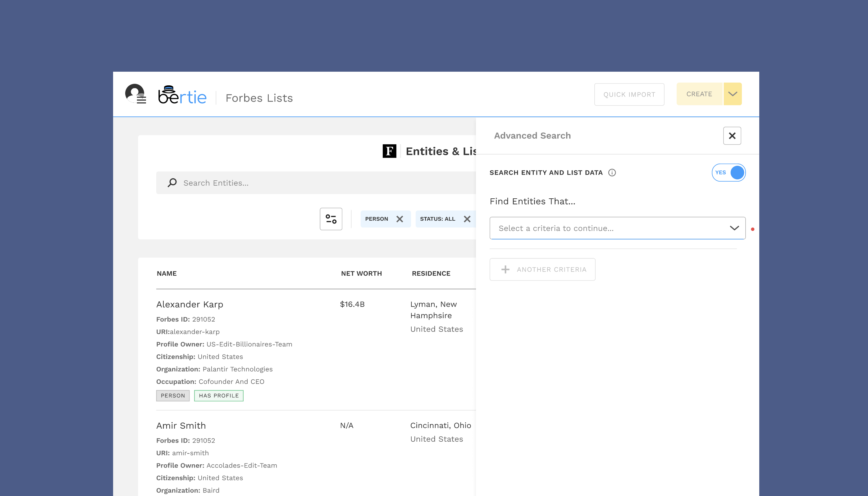Close the Advanced Search panel

[732, 136]
